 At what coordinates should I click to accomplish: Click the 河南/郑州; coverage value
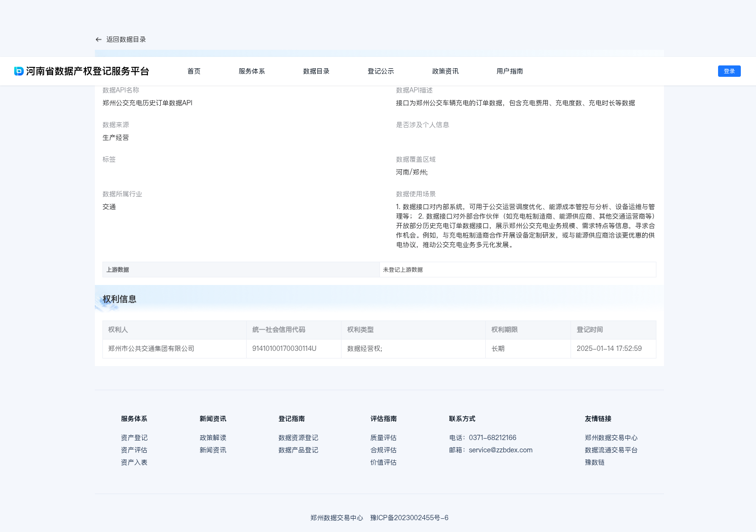[412, 172]
